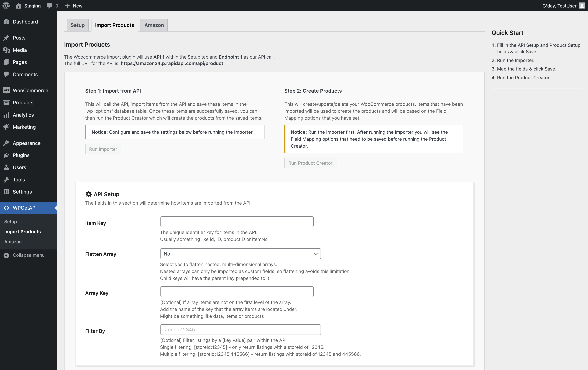Click the Run Product Creator button
588x370 pixels.
tap(310, 163)
